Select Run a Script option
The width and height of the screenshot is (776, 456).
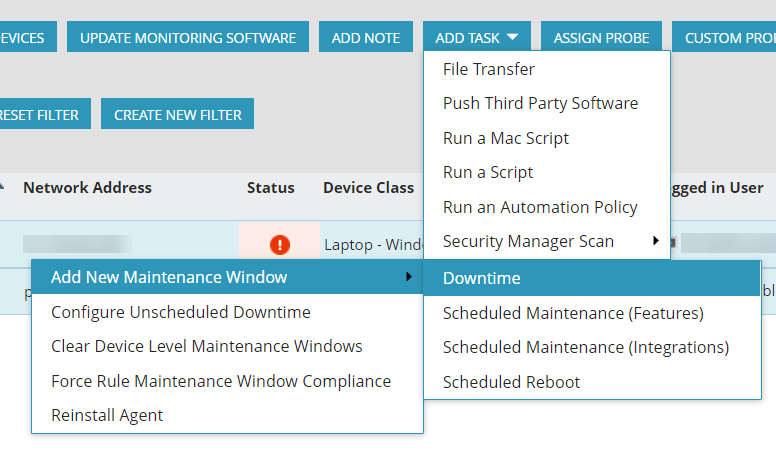tap(488, 172)
